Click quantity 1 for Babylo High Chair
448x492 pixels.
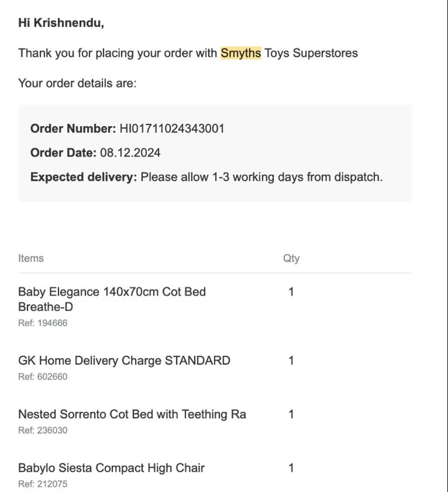(291, 468)
